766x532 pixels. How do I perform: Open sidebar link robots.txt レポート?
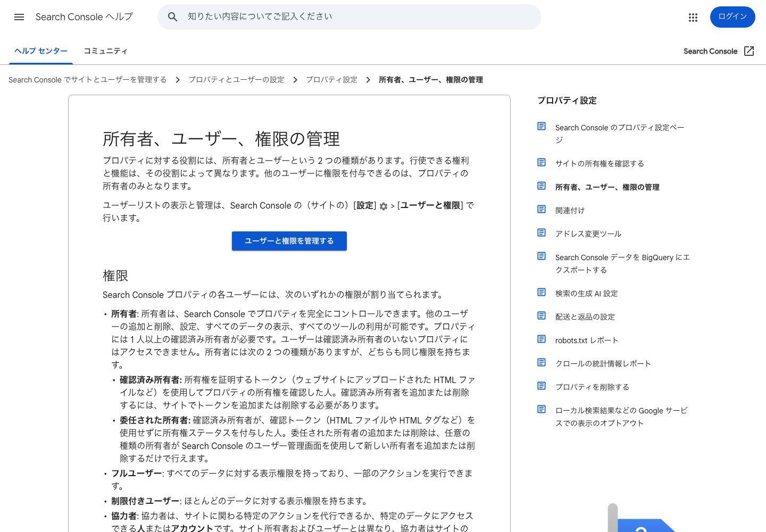pos(587,340)
